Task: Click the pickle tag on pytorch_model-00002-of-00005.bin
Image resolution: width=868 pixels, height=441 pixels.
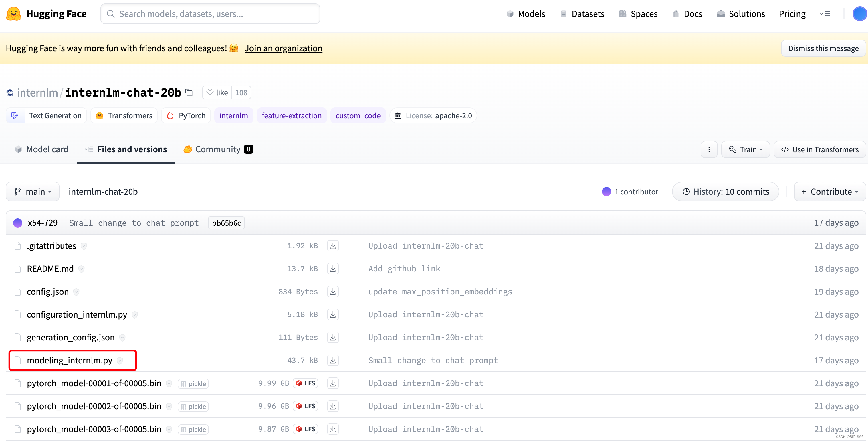Action: pyautogui.click(x=193, y=407)
